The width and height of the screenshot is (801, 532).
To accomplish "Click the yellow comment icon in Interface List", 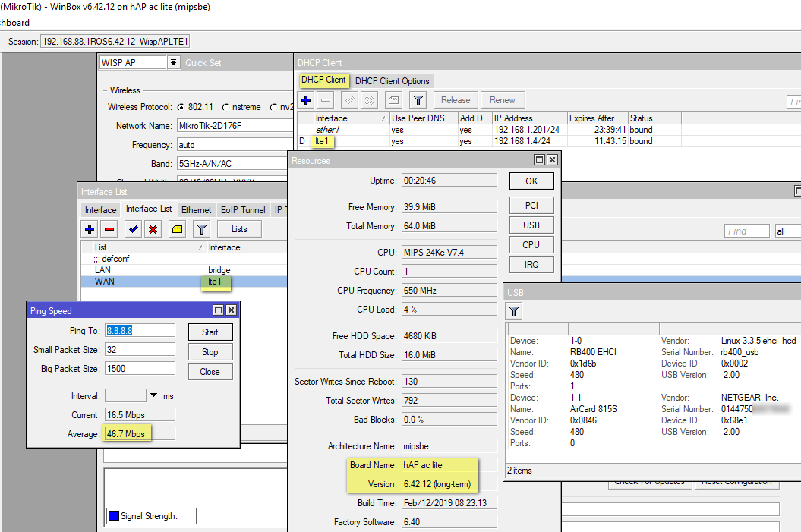I will pyautogui.click(x=177, y=229).
